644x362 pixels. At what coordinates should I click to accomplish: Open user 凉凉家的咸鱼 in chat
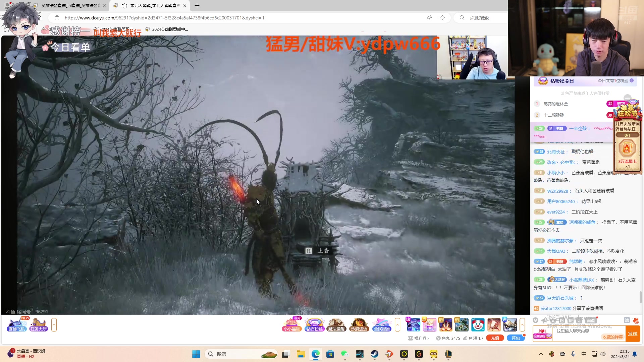click(x=582, y=222)
